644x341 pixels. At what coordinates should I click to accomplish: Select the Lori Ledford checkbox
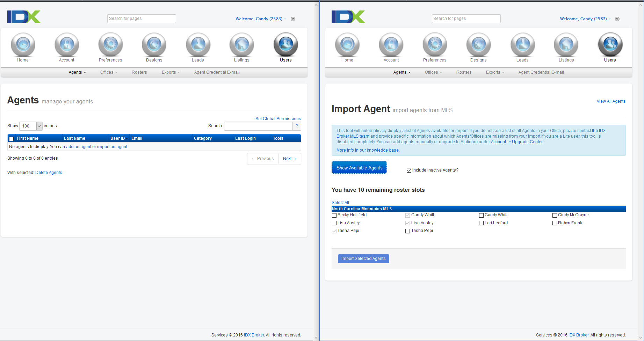(481, 223)
